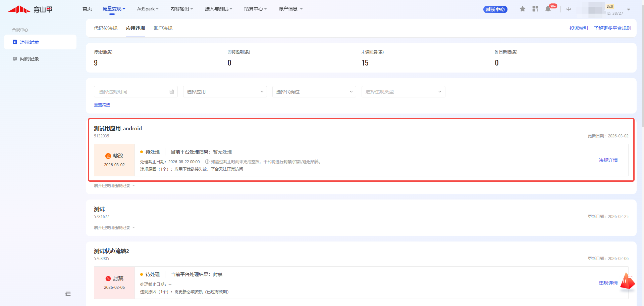Viewport: 644px width, 306px height.
Task: Click 重置筛选 to reset filters
Action: (x=102, y=105)
